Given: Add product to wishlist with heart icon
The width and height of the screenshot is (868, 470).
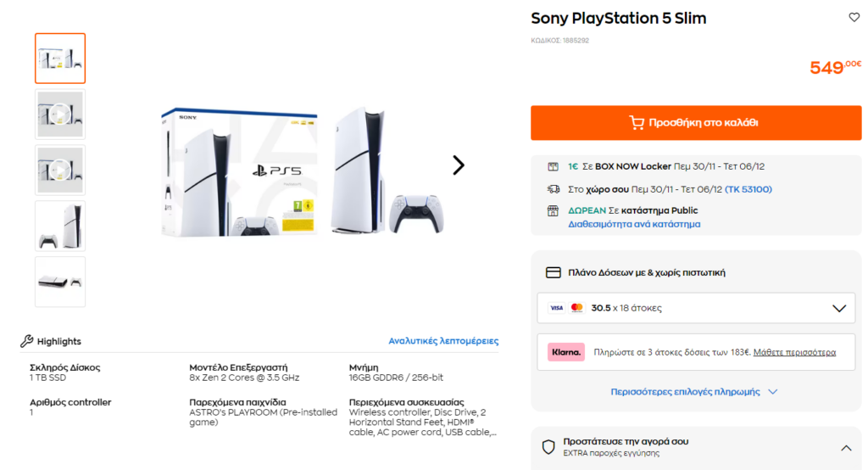Looking at the screenshot, I should (854, 18).
